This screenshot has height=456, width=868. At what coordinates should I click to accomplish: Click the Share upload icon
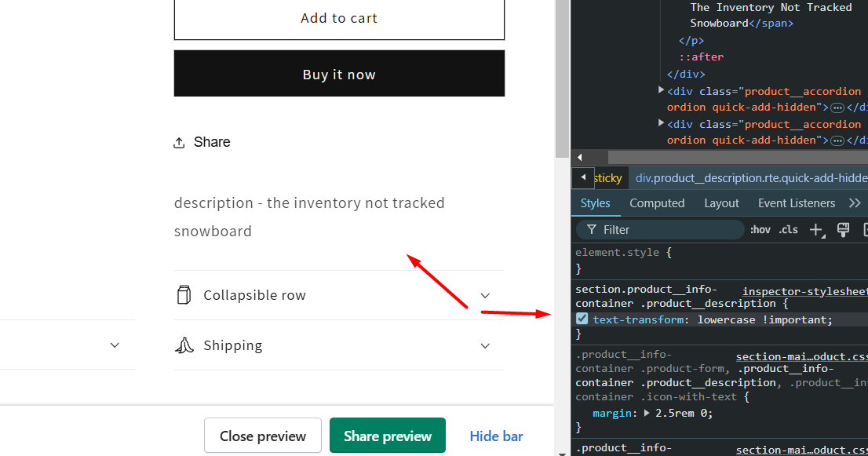179,143
